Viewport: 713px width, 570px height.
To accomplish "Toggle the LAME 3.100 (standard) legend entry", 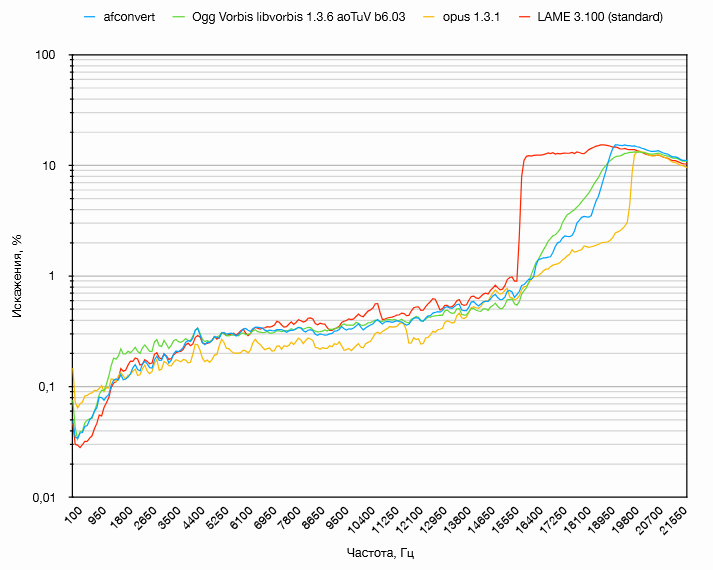I will [x=591, y=17].
